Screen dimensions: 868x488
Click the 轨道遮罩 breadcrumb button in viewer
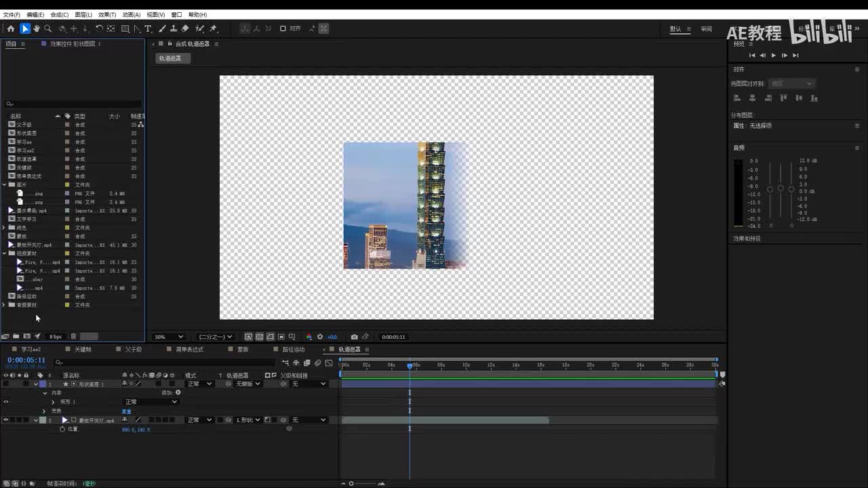click(x=172, y=58)
